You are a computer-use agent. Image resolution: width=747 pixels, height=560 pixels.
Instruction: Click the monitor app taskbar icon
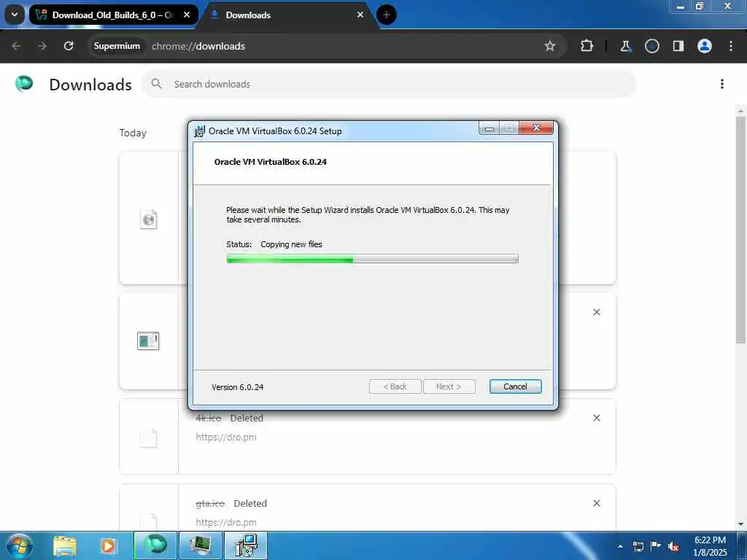click(200, 545)
